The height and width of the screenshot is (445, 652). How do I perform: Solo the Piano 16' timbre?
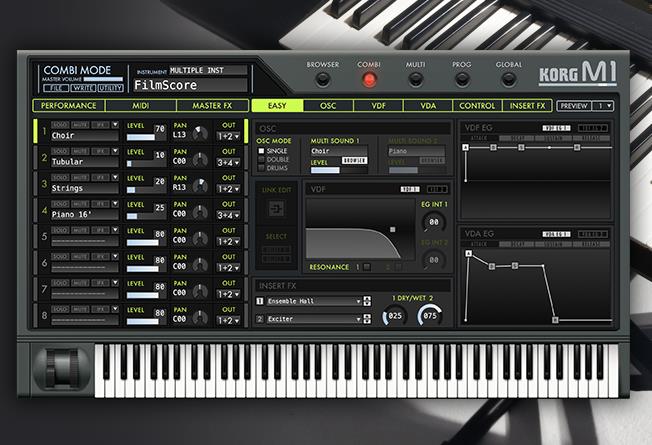click(60, 204)
